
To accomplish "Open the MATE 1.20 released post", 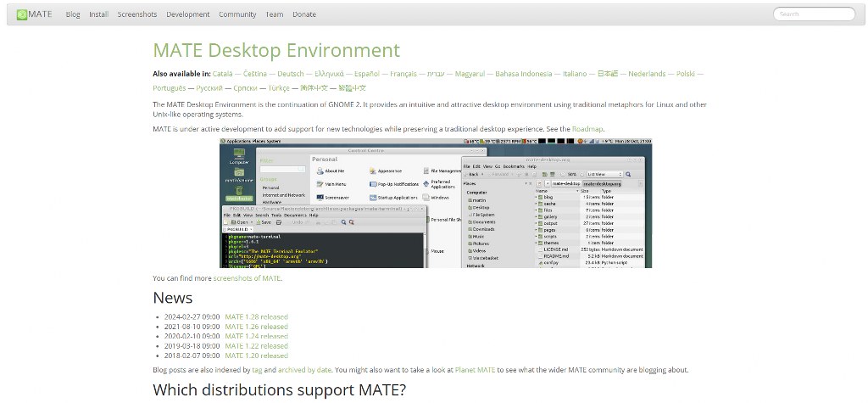I will pyautogui.click(x=256, y=355).
